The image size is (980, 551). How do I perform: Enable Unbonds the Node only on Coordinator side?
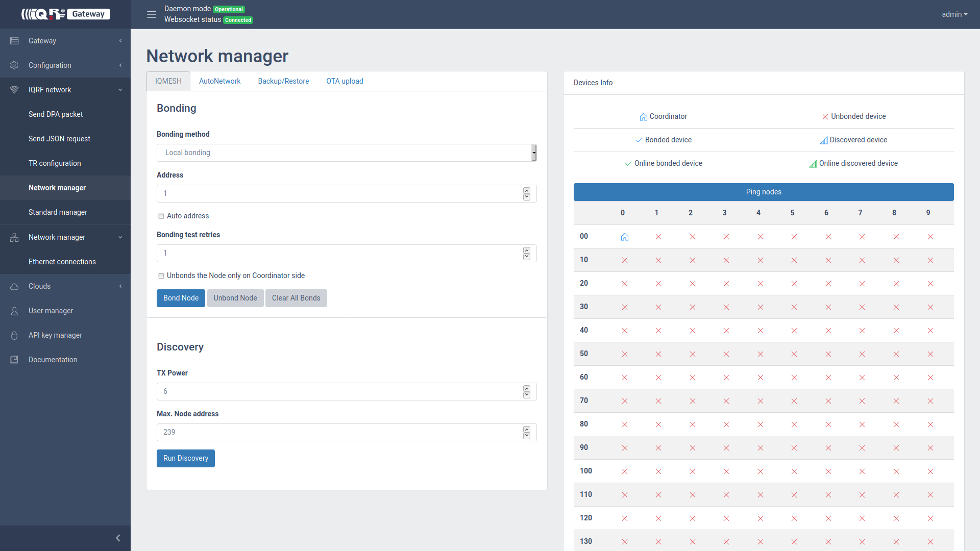[x=160, y=276]
